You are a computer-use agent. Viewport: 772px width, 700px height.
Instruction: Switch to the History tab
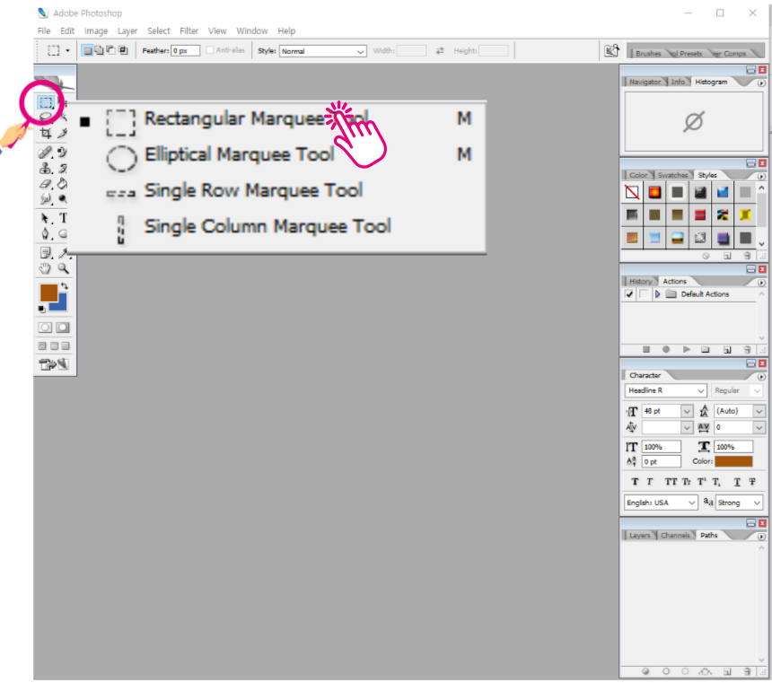[x=641, y=281]
